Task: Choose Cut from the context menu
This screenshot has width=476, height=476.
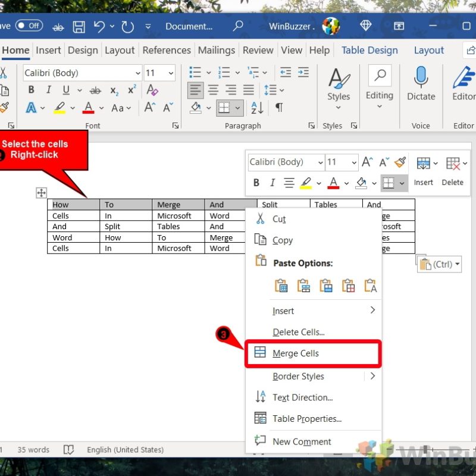Action: 314,219
